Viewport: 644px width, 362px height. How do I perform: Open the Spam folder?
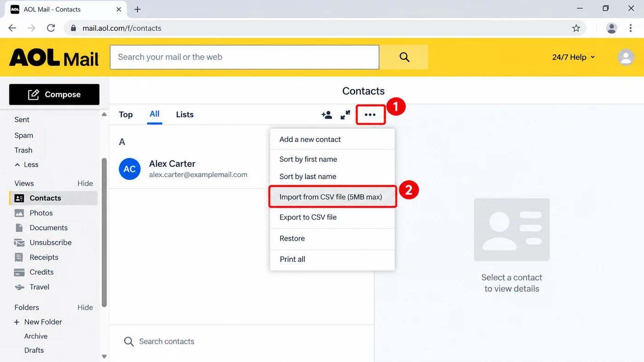tap(24, 136)
